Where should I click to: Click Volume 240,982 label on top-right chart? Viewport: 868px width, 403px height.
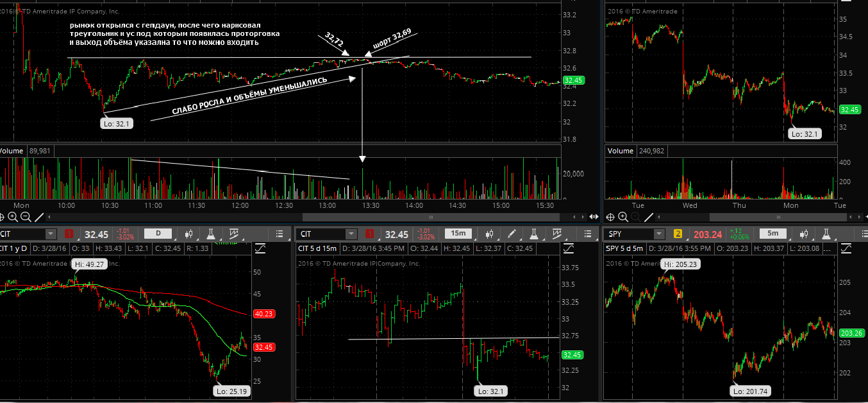click(x=637, y=151)
